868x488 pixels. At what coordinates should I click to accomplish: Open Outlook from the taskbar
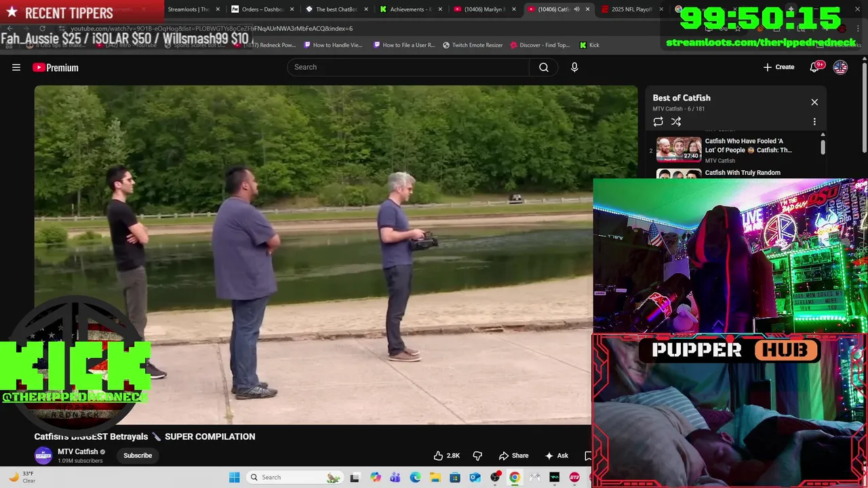pos(475,477)
